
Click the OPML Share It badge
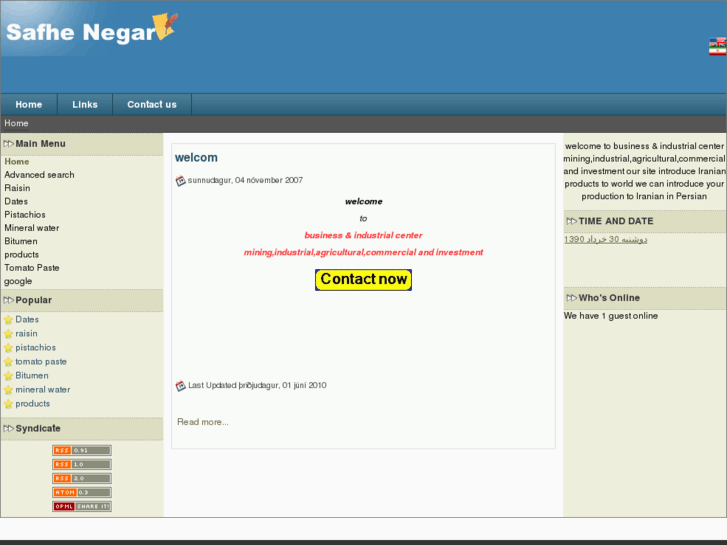(x=82, y=506)
